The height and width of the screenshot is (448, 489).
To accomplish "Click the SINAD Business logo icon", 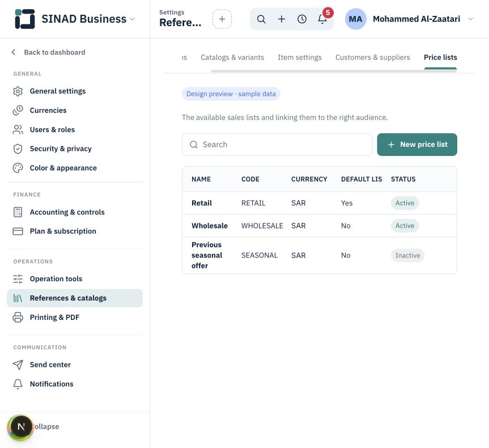I will coord(25,19).
